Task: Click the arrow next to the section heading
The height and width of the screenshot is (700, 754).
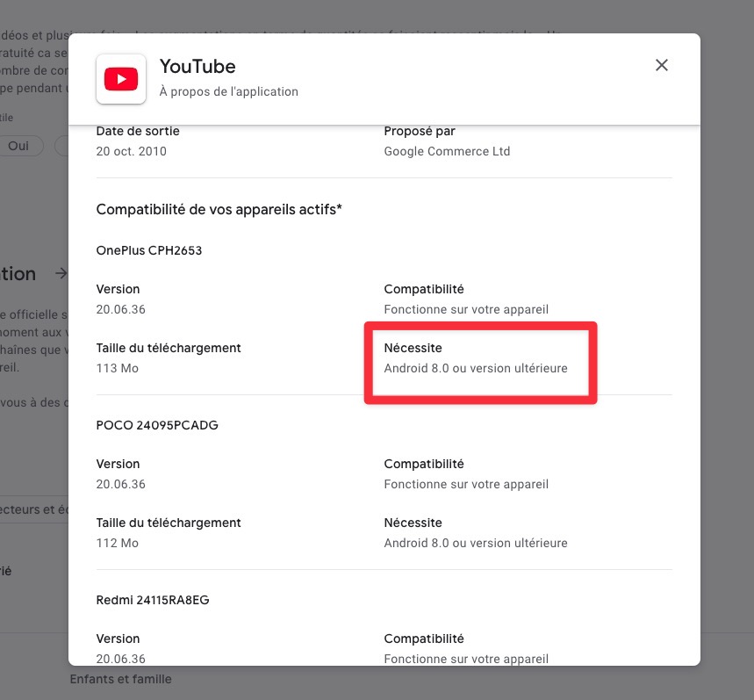Action: tap(61, 273)
